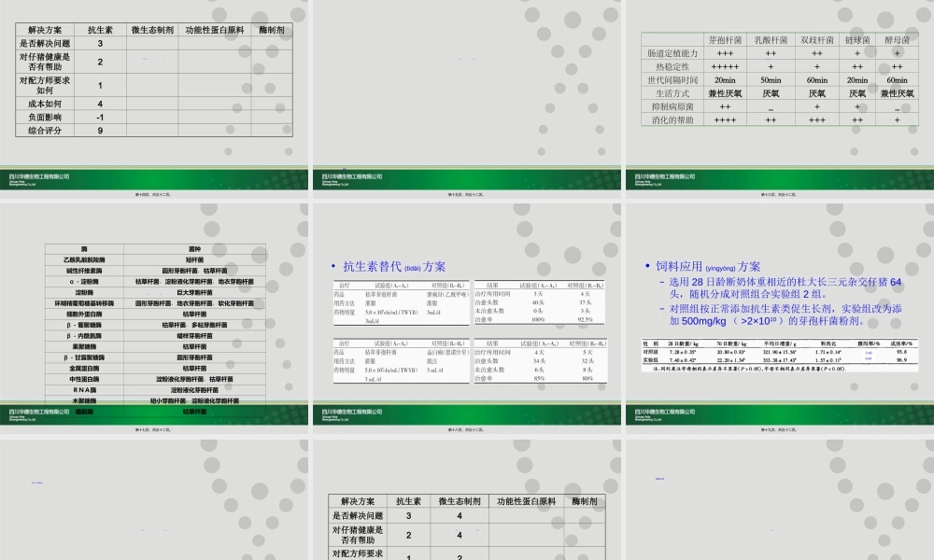Click the 综合评分 row label
This screenshot has height=560, width=934.
[x=45, y=132]
